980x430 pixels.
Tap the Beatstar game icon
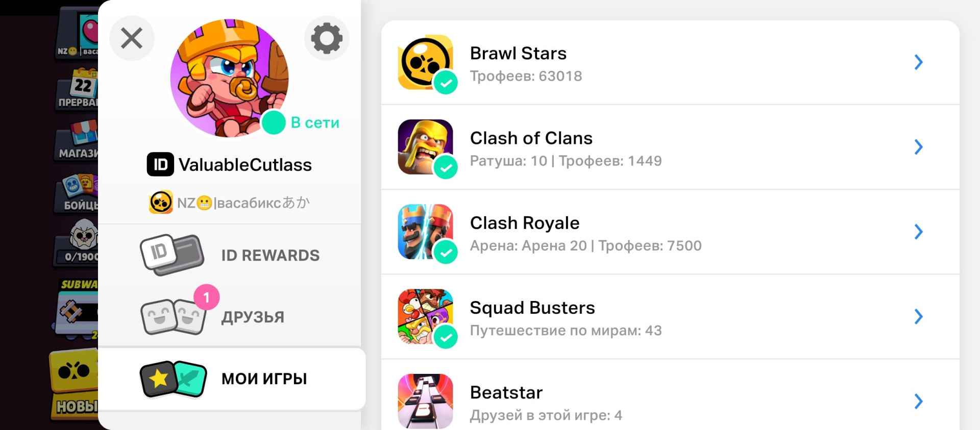click(x=426, y=401)
